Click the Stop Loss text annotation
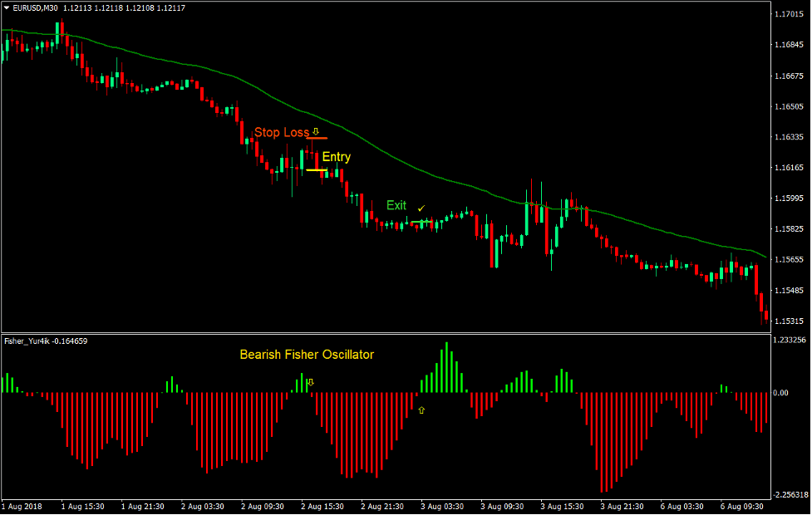This screenshot has height=515, width=812. point(282,132)
